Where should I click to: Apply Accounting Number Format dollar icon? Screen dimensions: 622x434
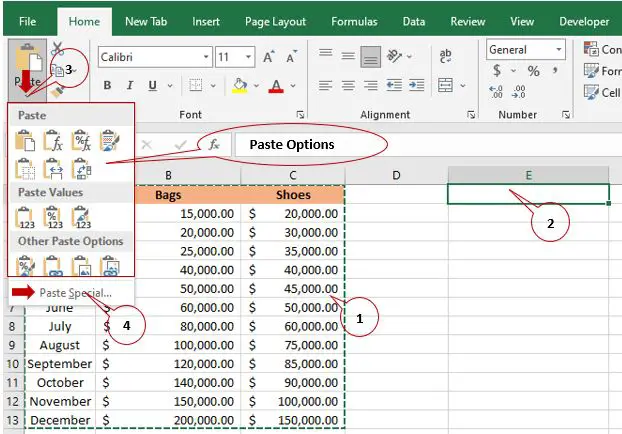497,71
